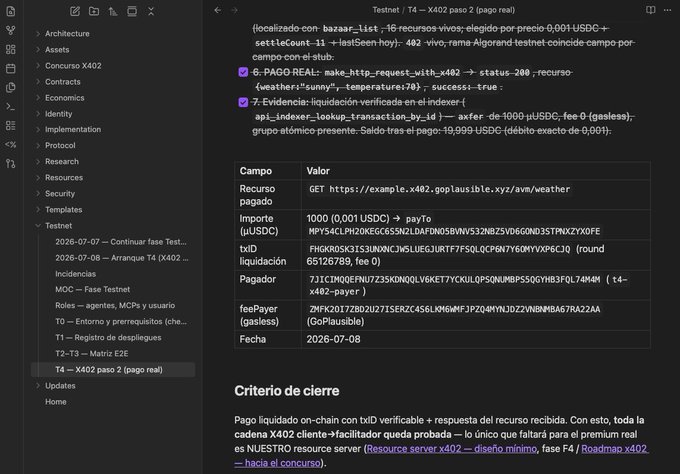Viewport: 680px width, 474px height.
Task: Uncheck the '6. PAGO REAL' task checkbox
Action: [x=243, y=72]
